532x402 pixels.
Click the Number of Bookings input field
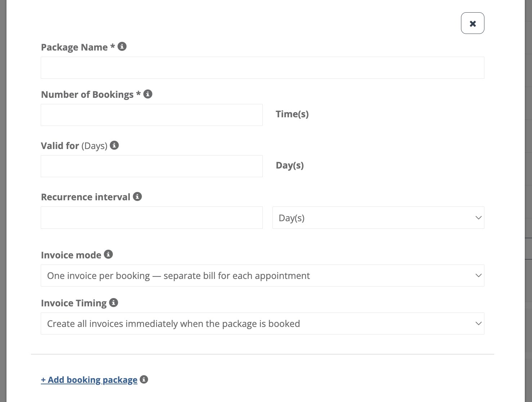point(152,115)
